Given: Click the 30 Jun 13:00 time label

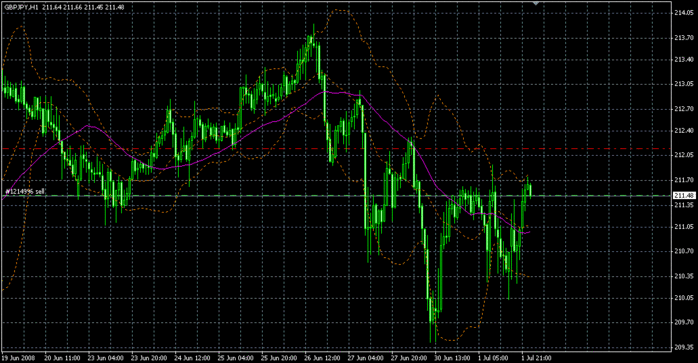Looking at the screenshot, I should (452, 358).
